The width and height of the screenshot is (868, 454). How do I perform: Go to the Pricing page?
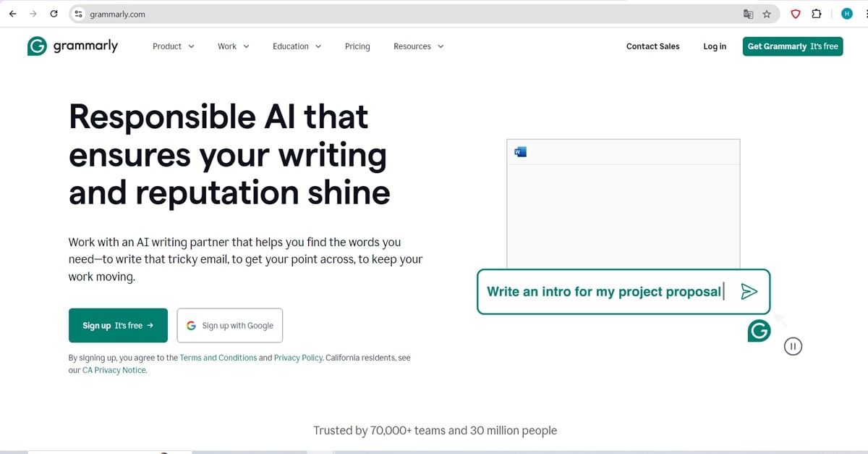click(357, 46)
